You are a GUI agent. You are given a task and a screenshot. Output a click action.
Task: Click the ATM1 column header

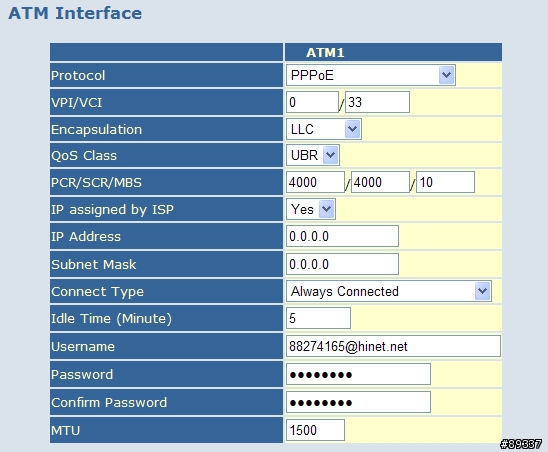[x=325, y=53]
